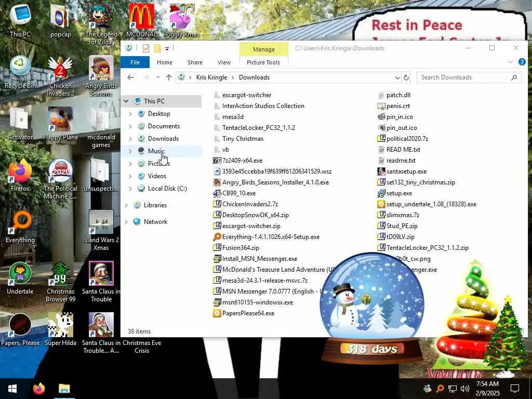Launch Chicken Invaders 2 shortcut
Screen dimensions: 532x399
click(x=60, y=76)
